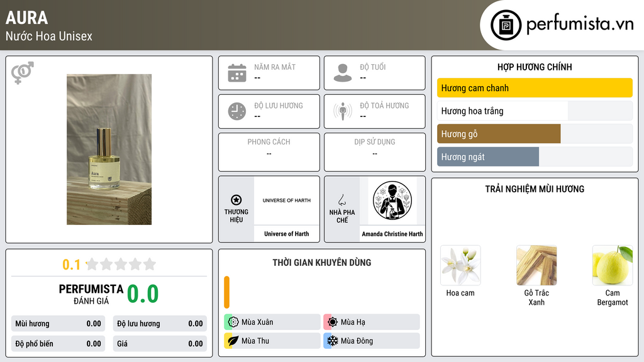The width and height of the screenshot is (644, 362).
Task: Open the Amanda Christine Harth perfumer link
Action: [x=392, y=234]
